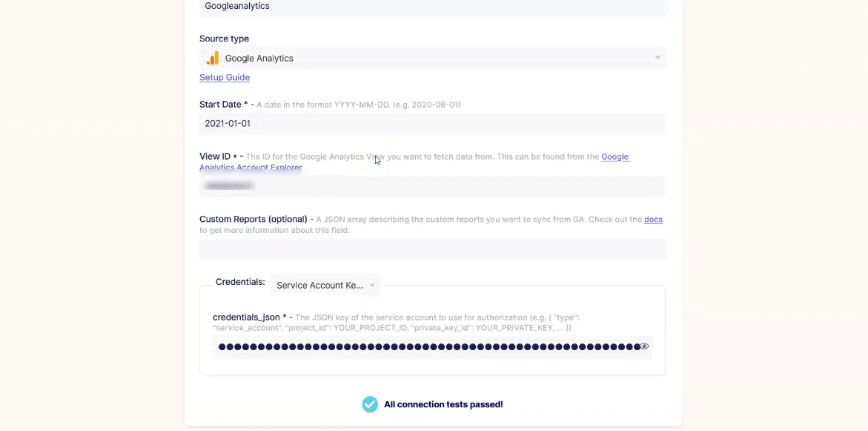Viewport: 868px width, 431px height.
Task: Click the masked credentials_json field
Action: [432, 346]
